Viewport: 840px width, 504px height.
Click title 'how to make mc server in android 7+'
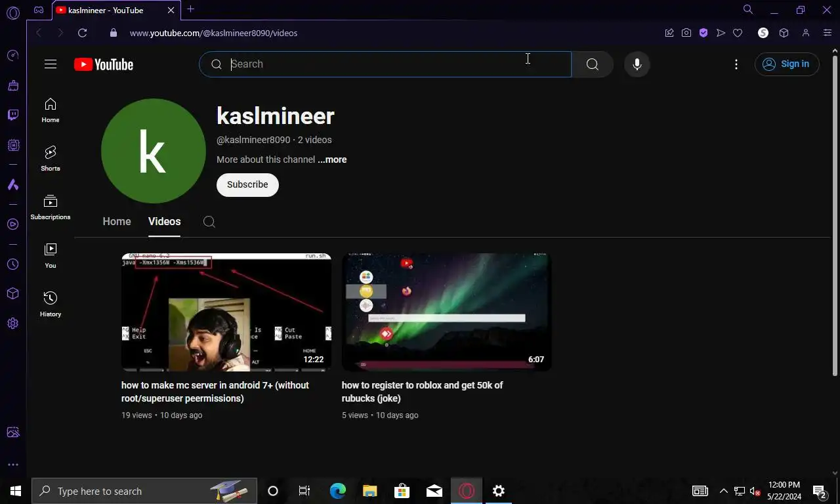tap(215, 392)
